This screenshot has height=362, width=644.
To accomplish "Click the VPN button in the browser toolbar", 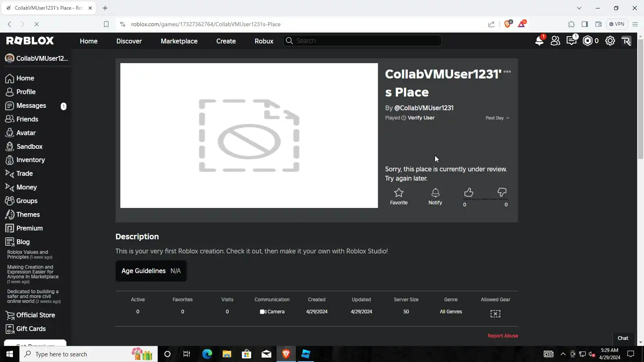I will (617, 24).
